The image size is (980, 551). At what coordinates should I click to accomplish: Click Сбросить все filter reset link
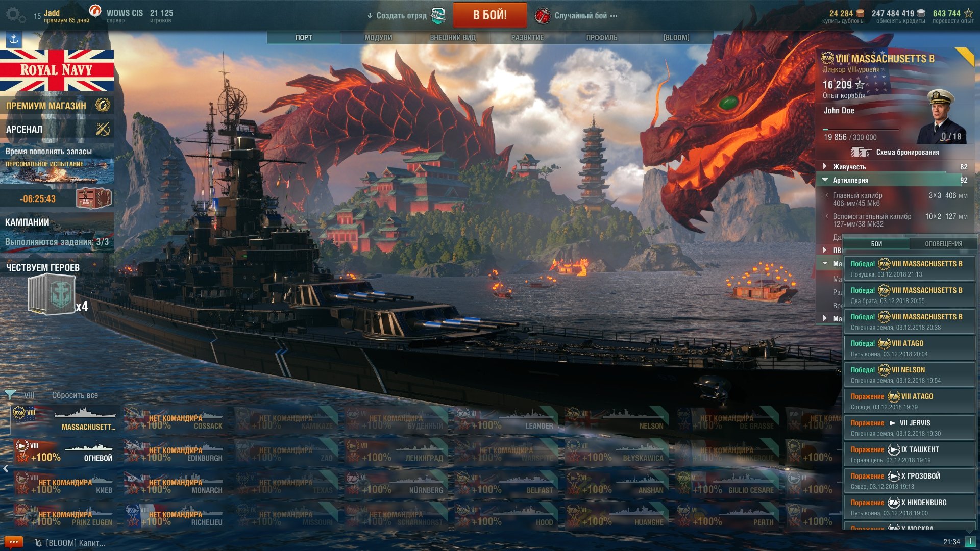[x=75, y=395]
